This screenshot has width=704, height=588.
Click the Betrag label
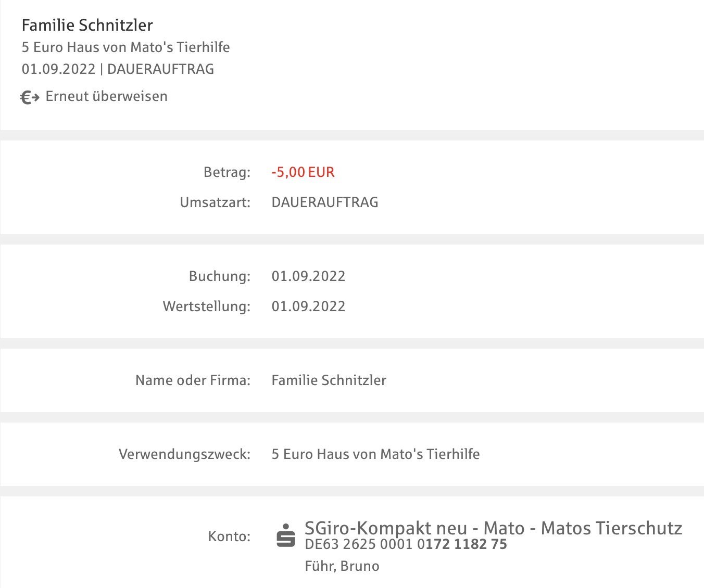coord(227,172)
